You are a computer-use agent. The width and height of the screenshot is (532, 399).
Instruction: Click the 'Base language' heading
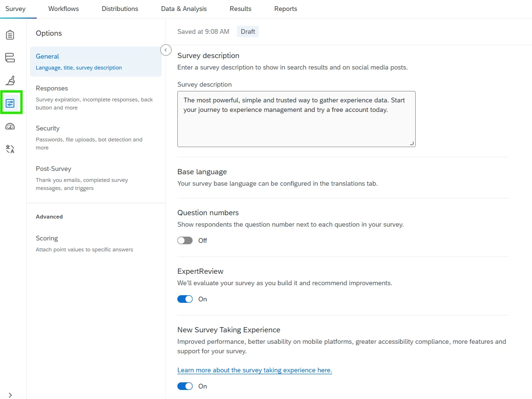[x=202, y=172]
